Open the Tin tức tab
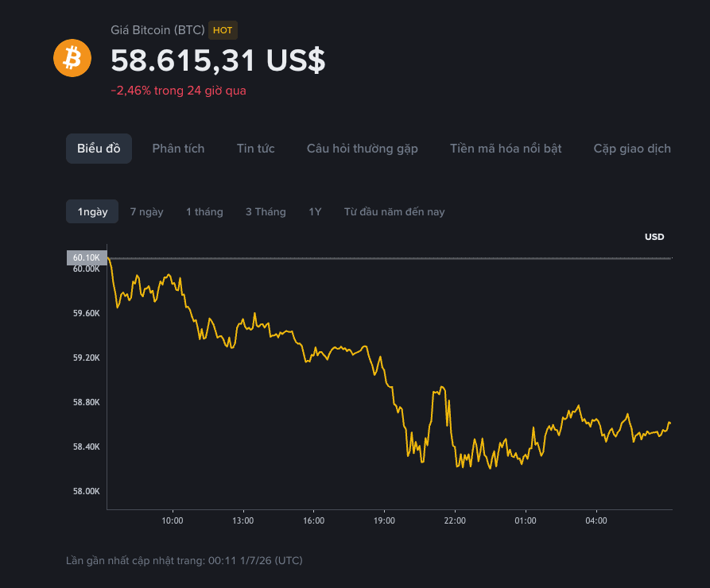The height and width of the screenshot is (588, 710). [x=256, y=149]
